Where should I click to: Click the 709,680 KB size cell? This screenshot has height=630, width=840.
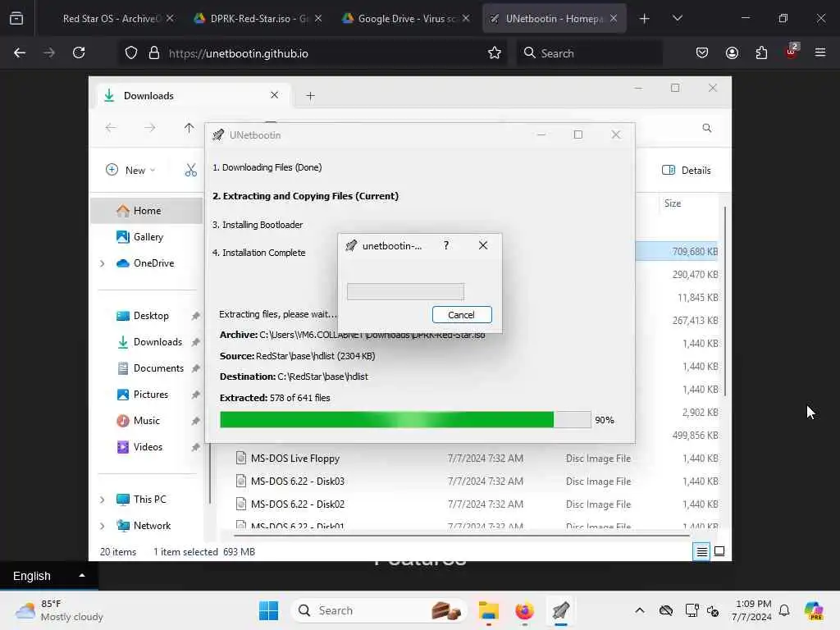(695, 251)
